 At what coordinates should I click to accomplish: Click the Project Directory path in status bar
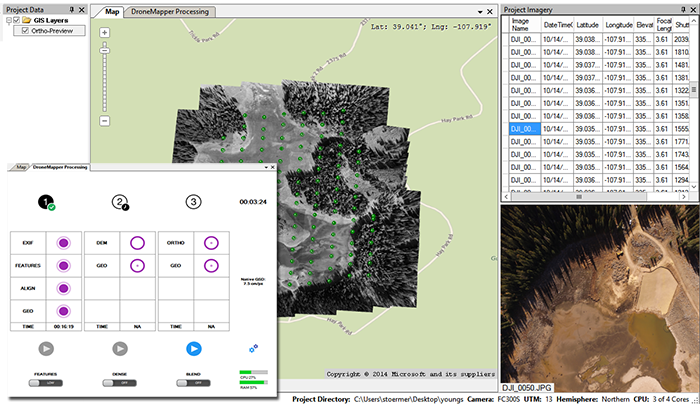(x=409, y=399)
